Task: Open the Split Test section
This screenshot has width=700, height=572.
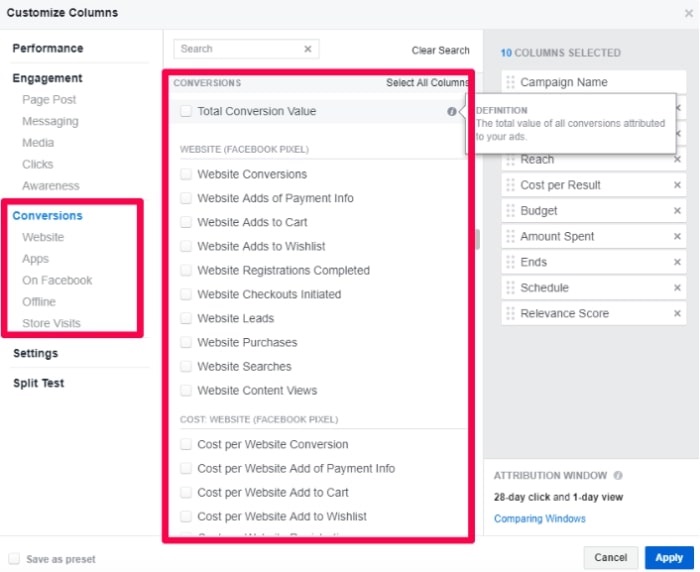Action: [x=39, y=383]
